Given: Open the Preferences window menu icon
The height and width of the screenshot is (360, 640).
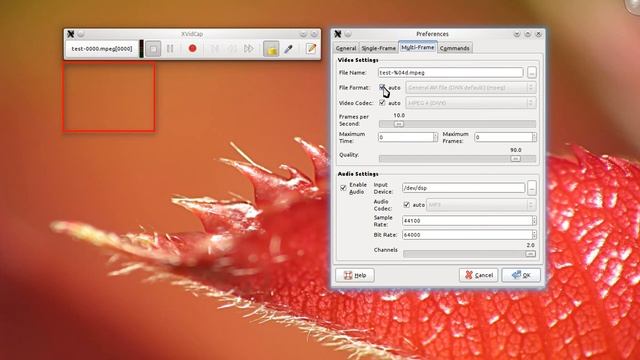Looking at the screenshot, I should pos(338,34).
